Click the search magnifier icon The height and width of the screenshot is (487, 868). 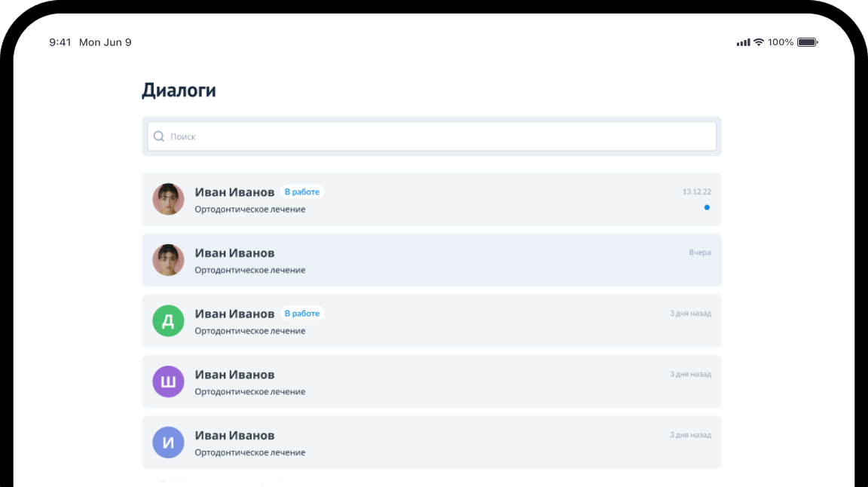pos(159,136)
